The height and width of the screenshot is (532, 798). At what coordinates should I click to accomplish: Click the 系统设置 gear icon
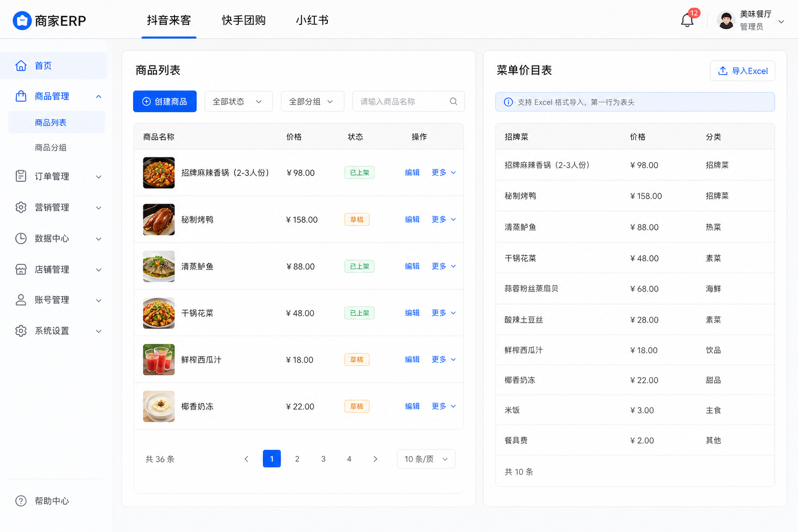tap(21, 331)
